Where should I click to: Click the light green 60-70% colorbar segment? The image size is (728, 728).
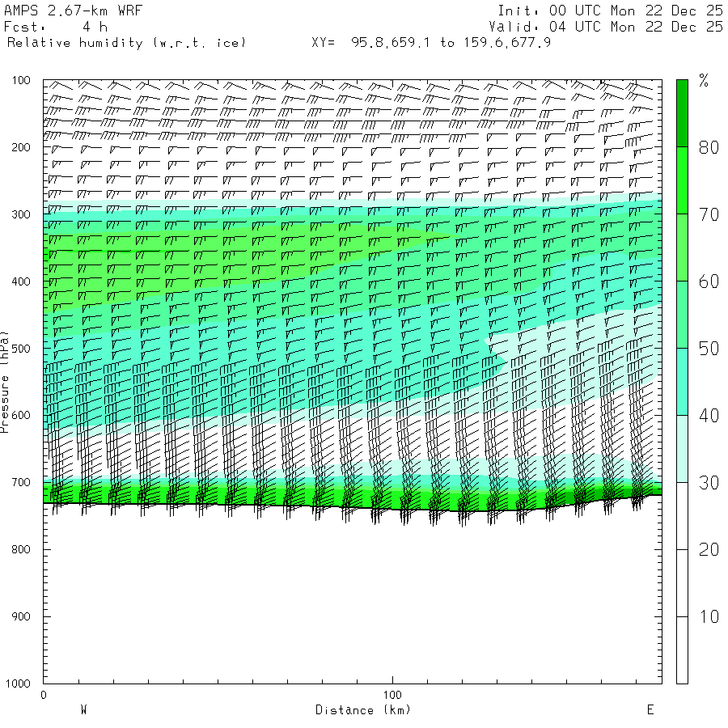(x=682, y=248)
